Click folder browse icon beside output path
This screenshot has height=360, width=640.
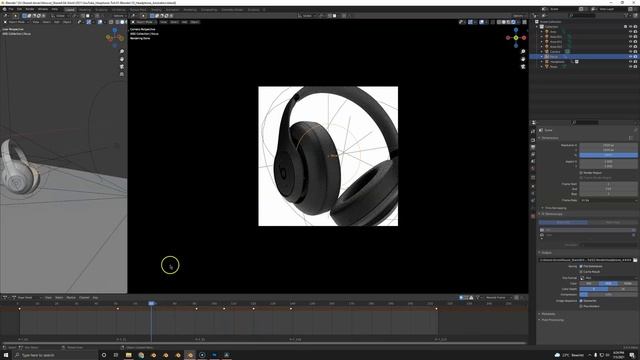635,260
